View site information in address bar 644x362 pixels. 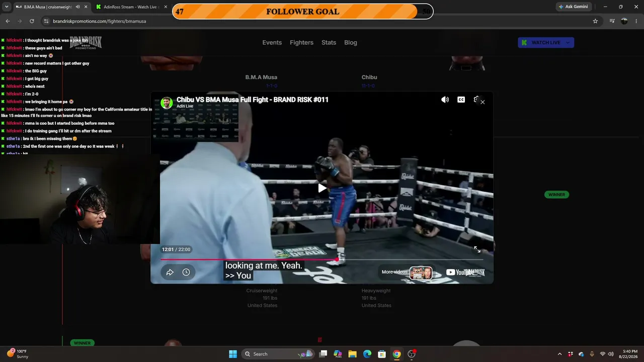tap(46, 21)
